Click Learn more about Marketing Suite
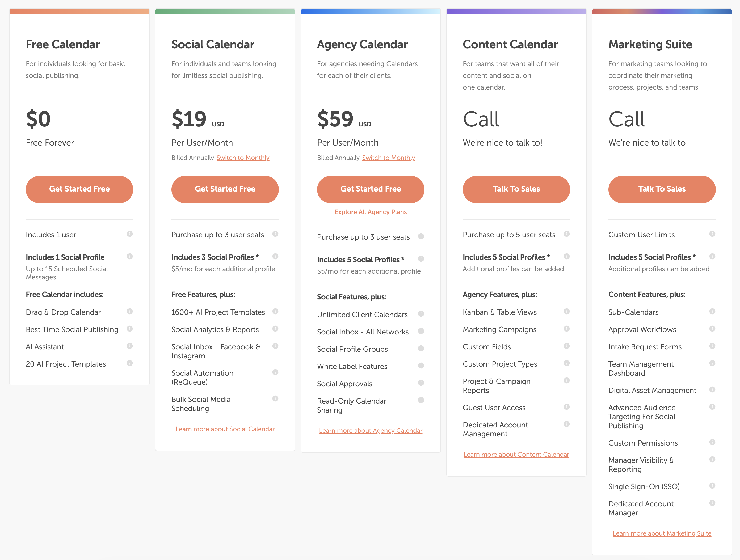The height and width of the screenshot is (560, 740). 662,533
